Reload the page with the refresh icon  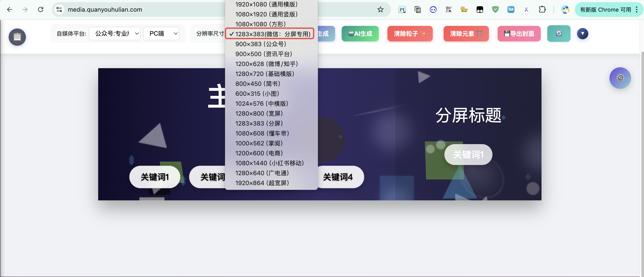pos(41,9)
